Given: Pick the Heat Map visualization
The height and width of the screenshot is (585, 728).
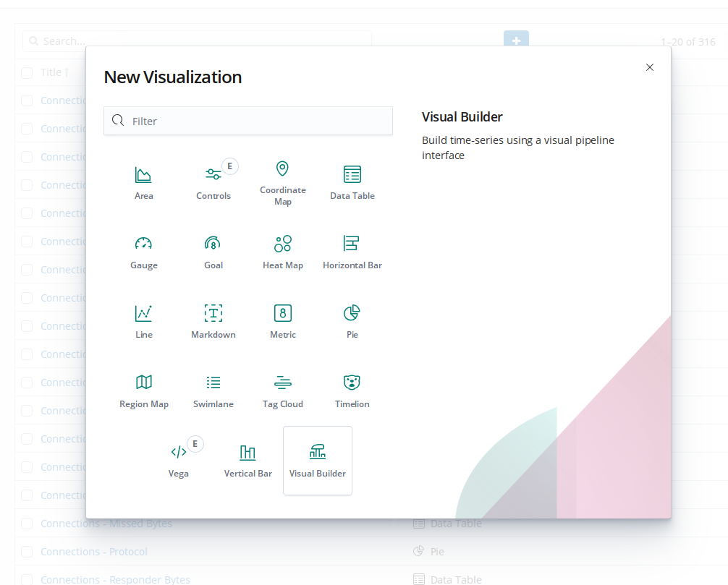Looking at the screenshot, I should pos(282,252).
